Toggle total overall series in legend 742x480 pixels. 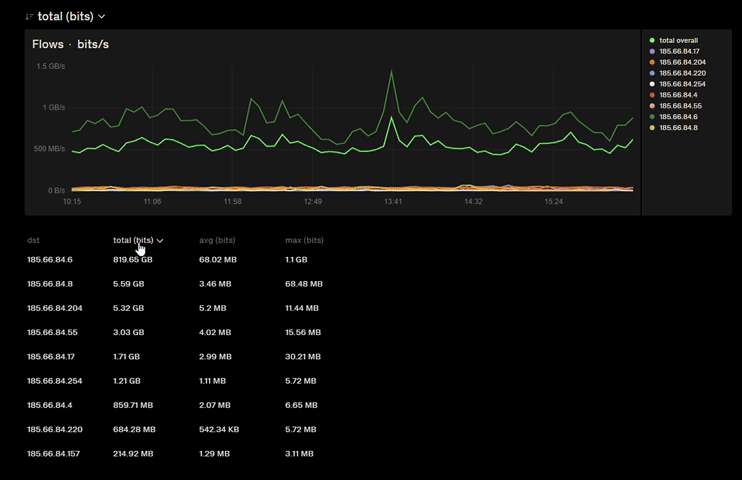click(x=678, y=41)
